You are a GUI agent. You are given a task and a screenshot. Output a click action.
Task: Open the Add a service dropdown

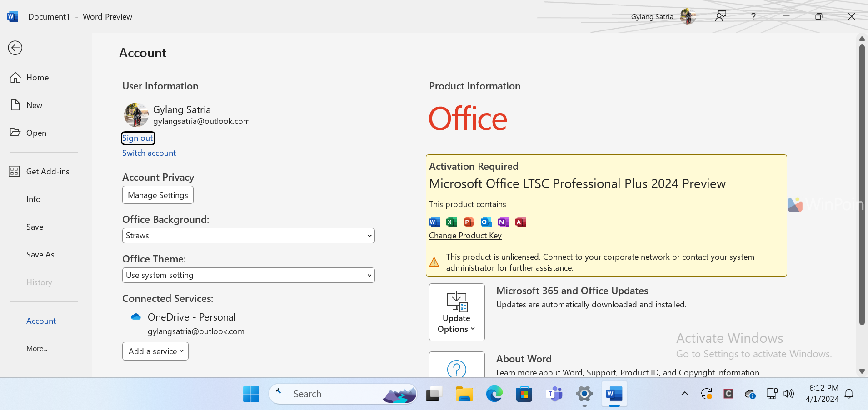(155, 351)
